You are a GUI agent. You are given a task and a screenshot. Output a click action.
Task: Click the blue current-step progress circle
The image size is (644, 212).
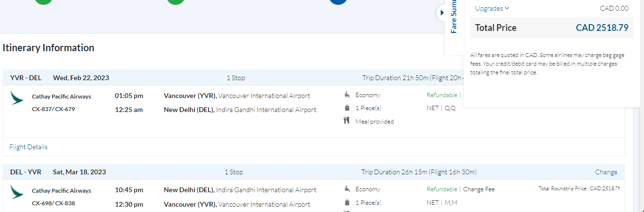[338, 2]
